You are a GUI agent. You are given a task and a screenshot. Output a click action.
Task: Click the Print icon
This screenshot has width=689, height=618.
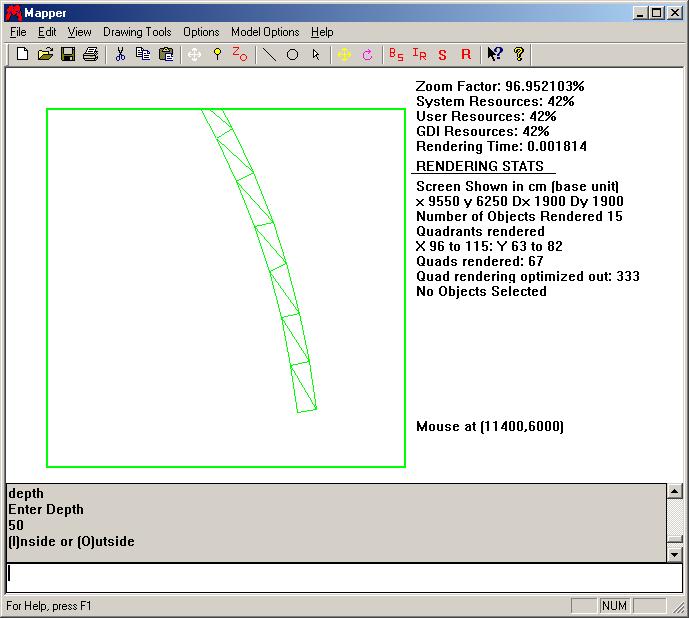(x=91, y=54)
